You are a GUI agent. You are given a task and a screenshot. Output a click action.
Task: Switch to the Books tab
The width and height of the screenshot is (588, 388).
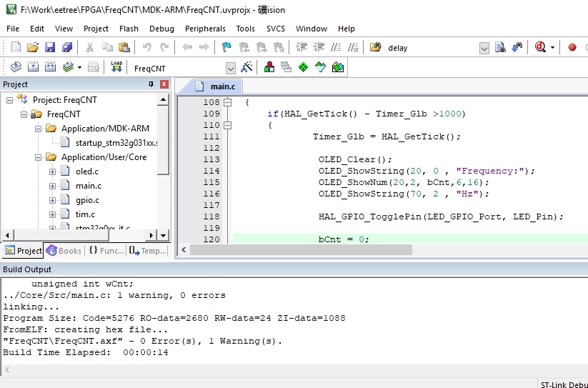coord(64,250)
